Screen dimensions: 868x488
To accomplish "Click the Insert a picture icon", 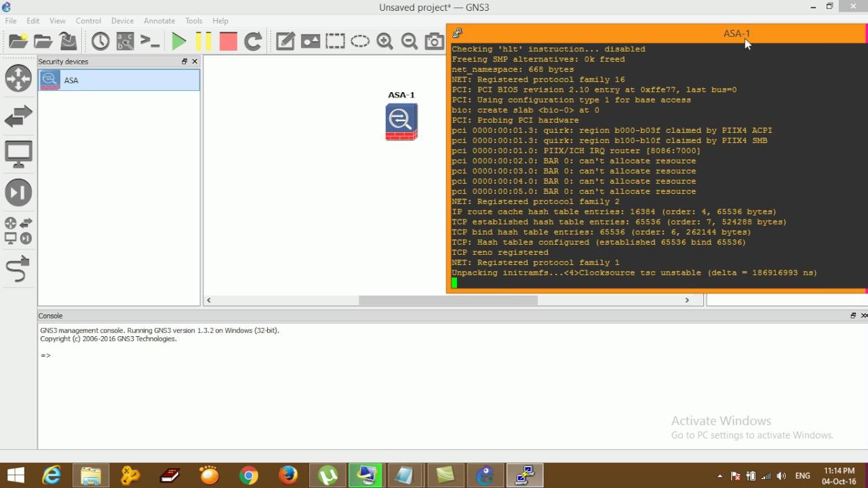I will (x=311, y=41).
